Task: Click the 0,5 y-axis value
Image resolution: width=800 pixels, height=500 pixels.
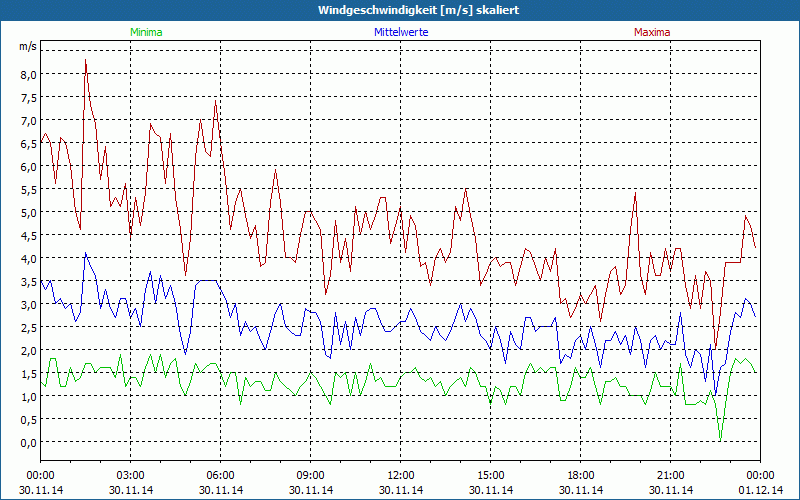Action: 28,419
